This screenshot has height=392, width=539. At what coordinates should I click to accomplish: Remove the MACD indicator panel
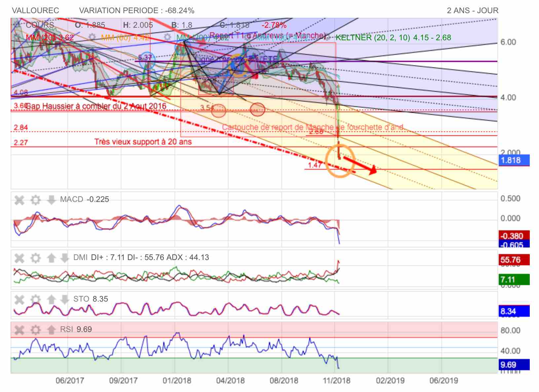(19, 200)
